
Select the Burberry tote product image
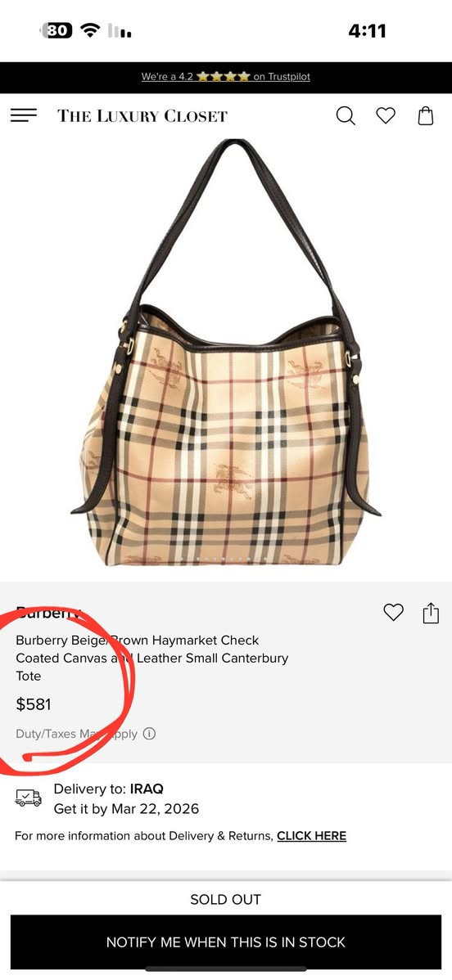click(225, 353)
